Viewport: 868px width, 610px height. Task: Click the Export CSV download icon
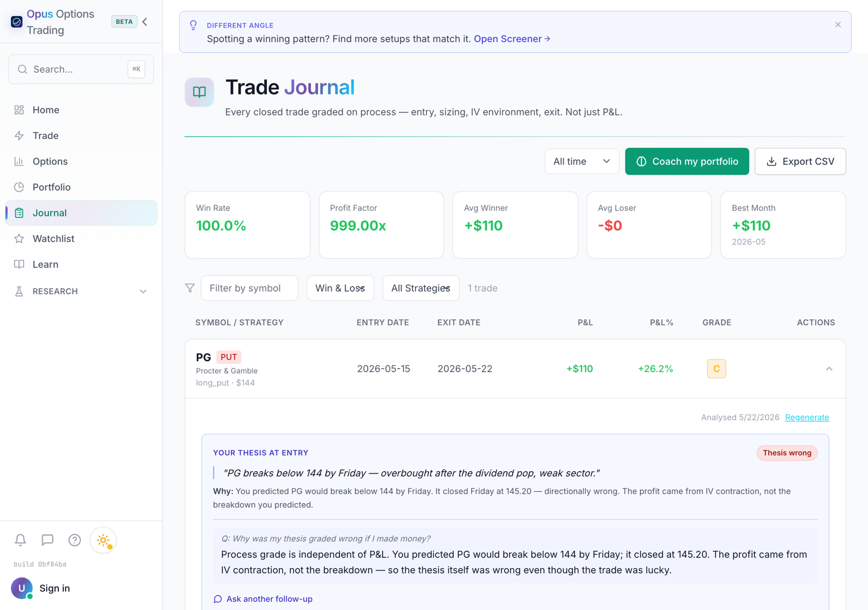coord(771,162)
